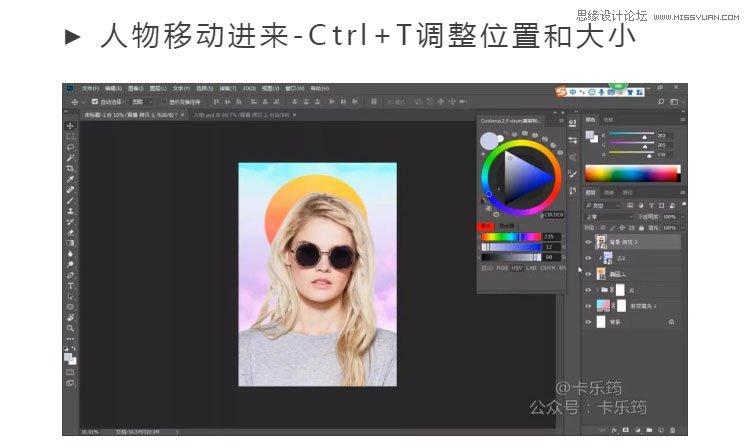The image size is (750, 448).
Task: Hide the top 背景 拷贝 3 layer
Action: 588,241
